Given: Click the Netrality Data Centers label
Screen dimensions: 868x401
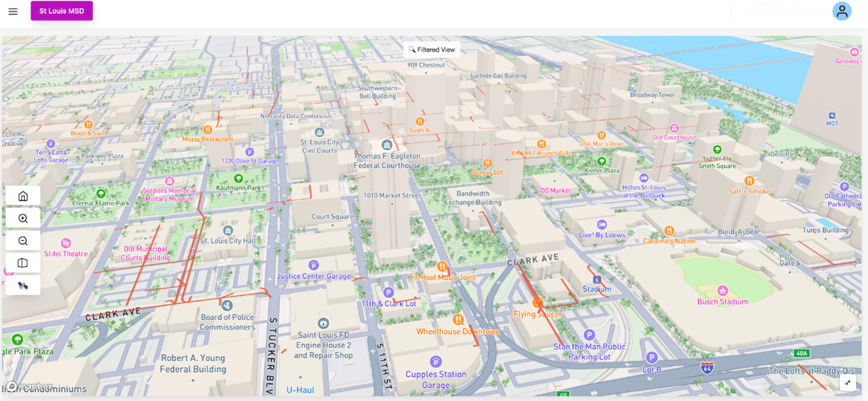Looking at the screenshot, I should [x=291, y=116].
